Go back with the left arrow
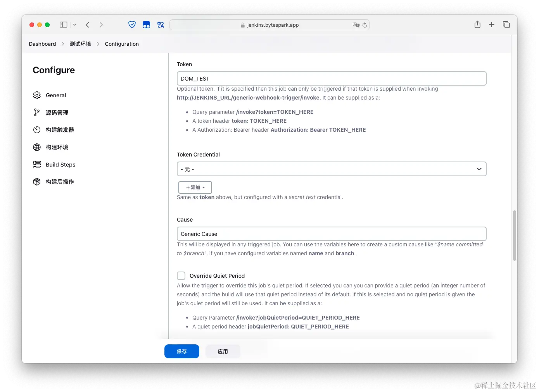 coord(88,25)
